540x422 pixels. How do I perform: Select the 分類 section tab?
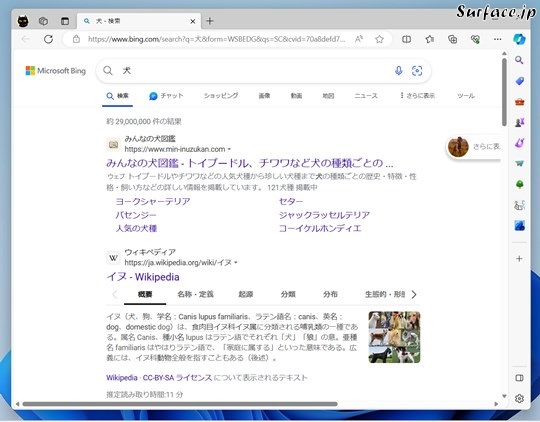pyautogui.click(x=288, y=294)
